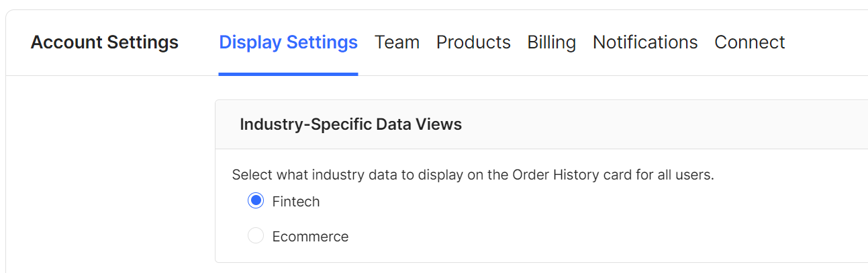Select the Fintech radio button
Screen dimensions: 868x273
coord(256,201)
